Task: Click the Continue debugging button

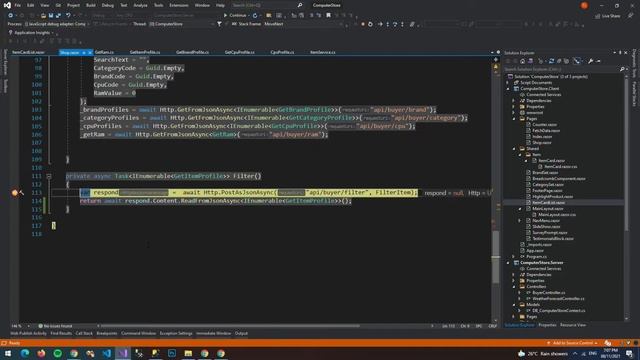Action: coord(235,15)
